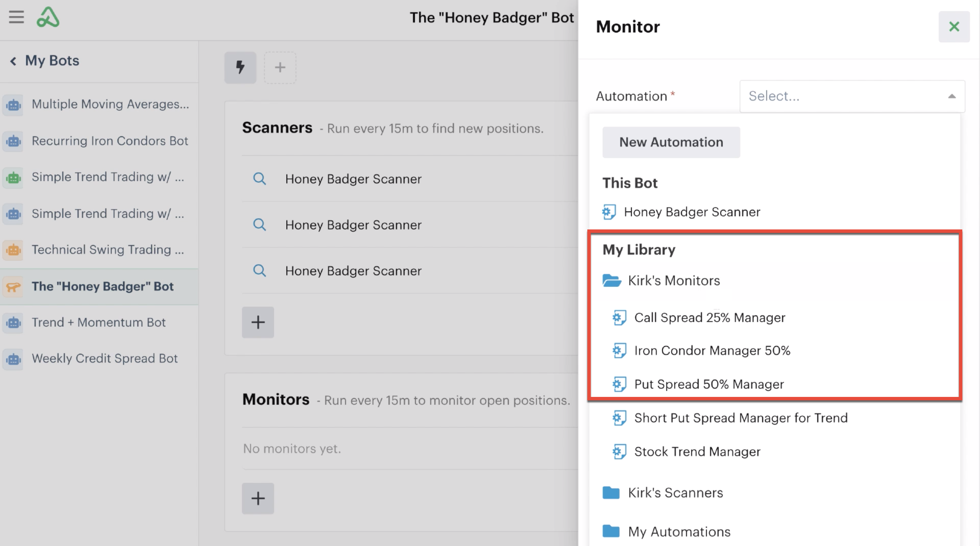Image resolution: width=980 pixels, height=546 pixels.
Task: Collapse the Automation dropdown using its arrow
Action: pos(952,96)
